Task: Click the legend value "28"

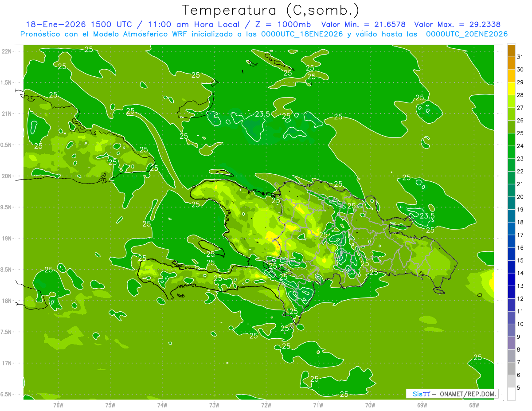Action: 520,95
